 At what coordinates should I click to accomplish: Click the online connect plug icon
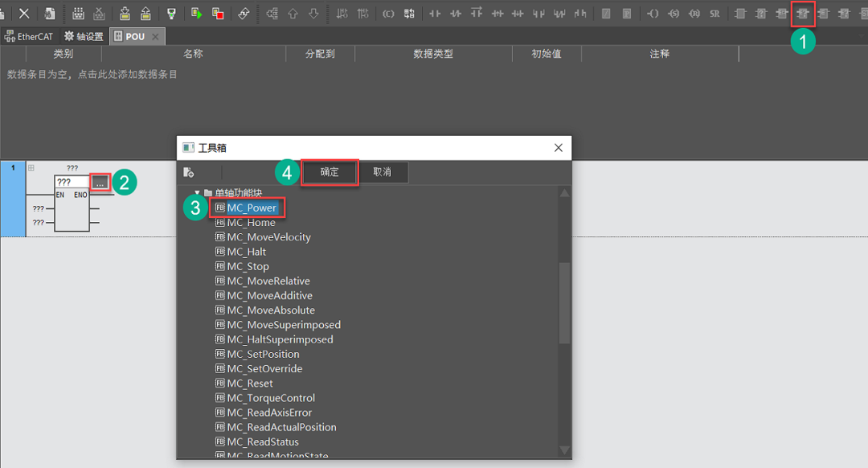[x=172, y=14]
